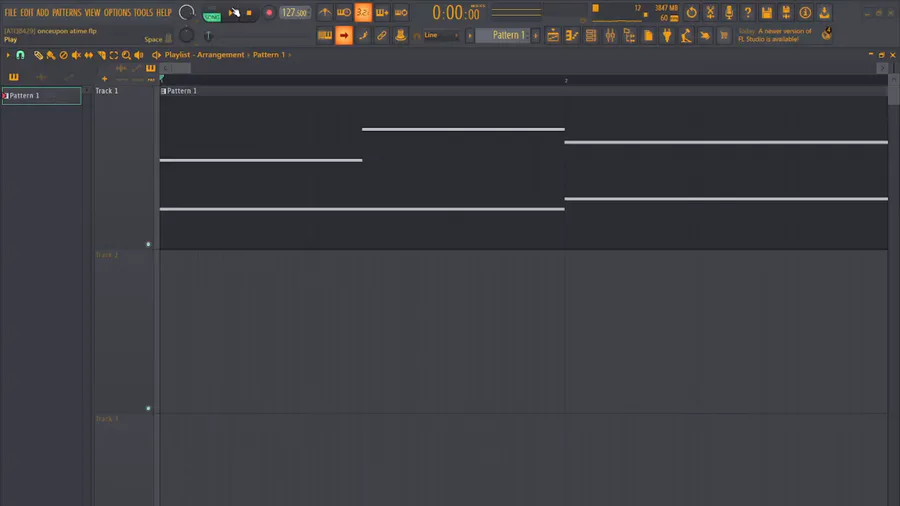
Task: Toggle step editing mode button
Action: (x=363, y=36)
